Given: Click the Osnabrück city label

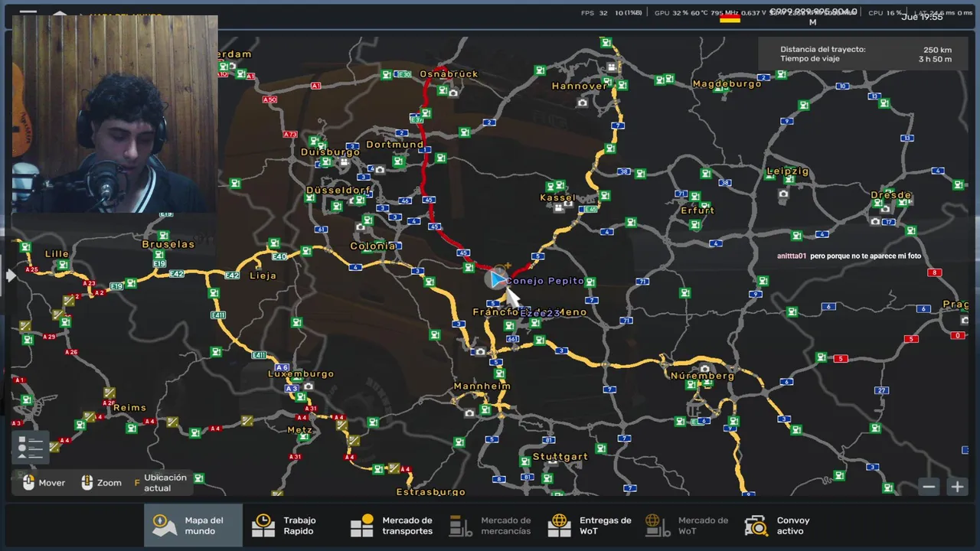Looking at the screenshot, I should 449,74.
